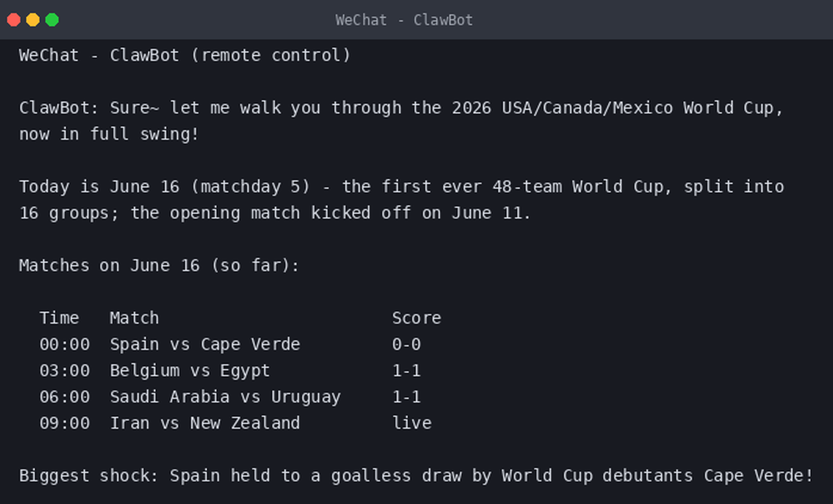This screenshot has width=833, height=504.
Task: Click the 0-0 score for Spain match
Action: (406, 345)
